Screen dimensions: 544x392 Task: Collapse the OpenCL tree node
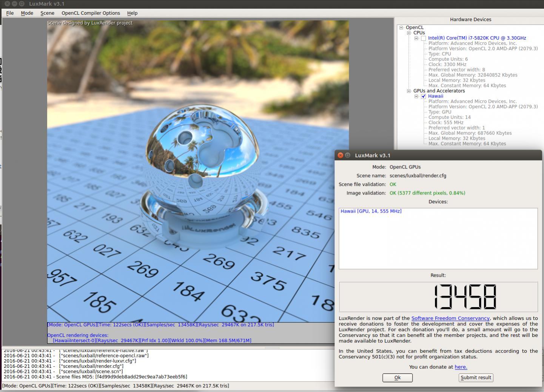[401, 28]
